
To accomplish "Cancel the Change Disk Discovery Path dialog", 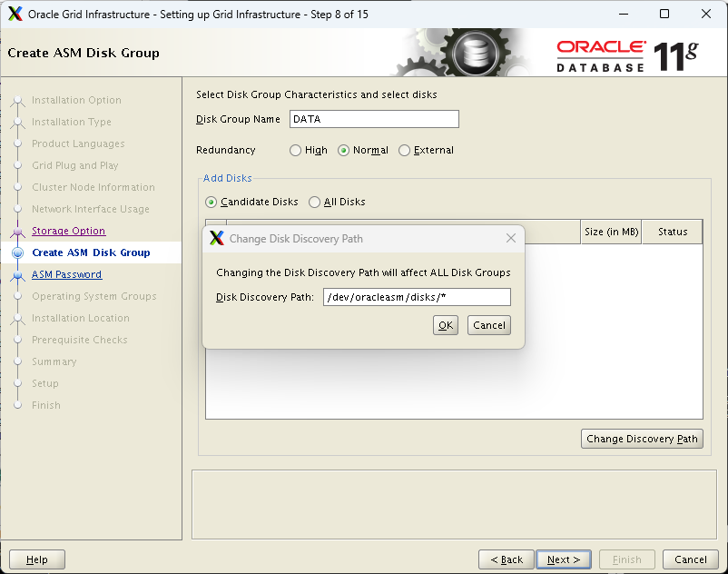I will click(x=489, y=325).
